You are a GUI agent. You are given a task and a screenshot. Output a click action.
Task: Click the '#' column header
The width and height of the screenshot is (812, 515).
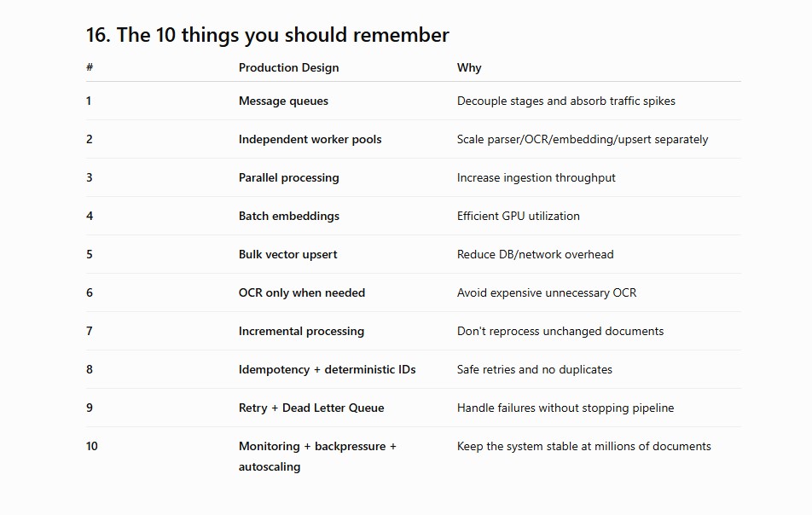90,67
